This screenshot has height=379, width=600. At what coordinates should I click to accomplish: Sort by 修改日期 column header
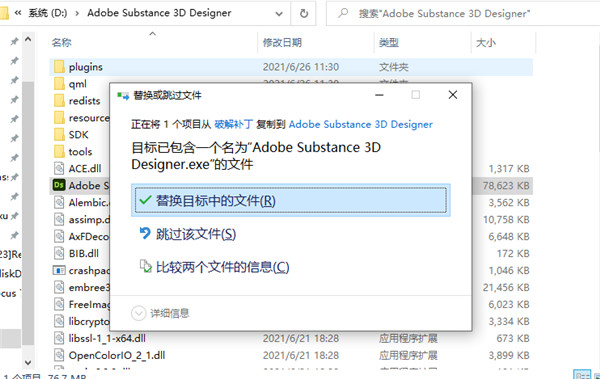[282, 42]
